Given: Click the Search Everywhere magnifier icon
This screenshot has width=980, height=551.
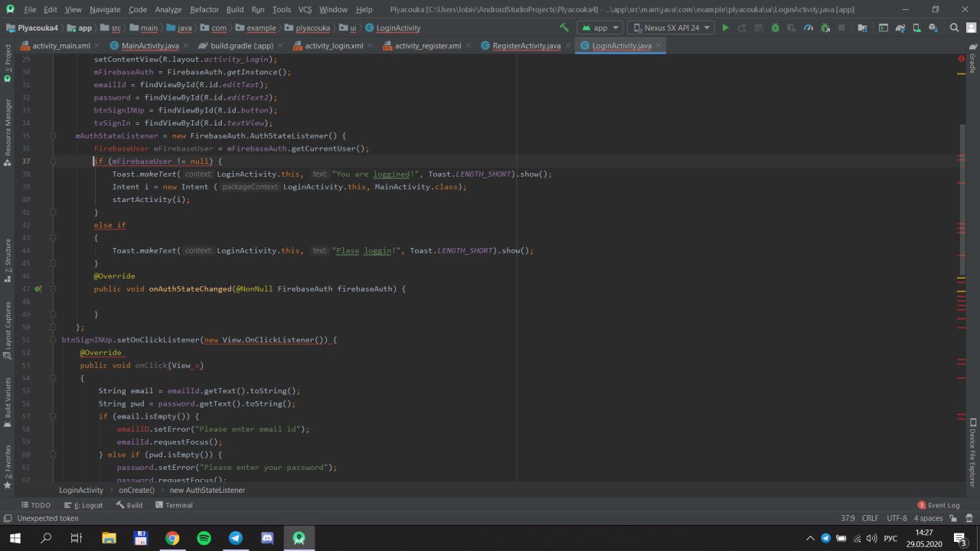Looking at the screenshot, I should [x=954, y=28].
